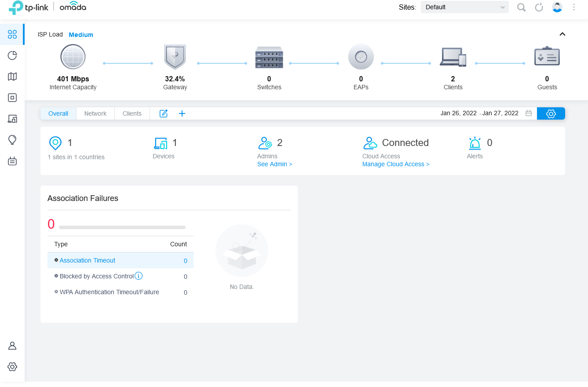Viewport: 588px width, 387px height.
Task: Click the Switches stack icon
Action: pyautogui.click(x=269, y=57)
